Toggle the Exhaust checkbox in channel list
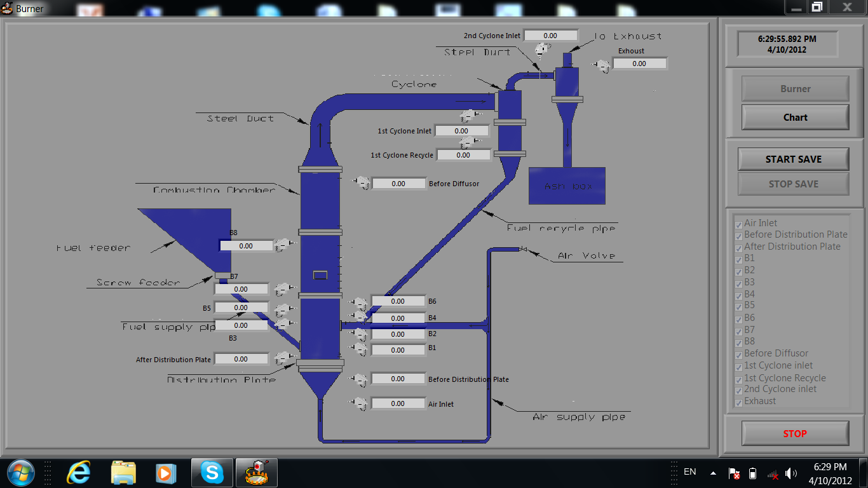868x488 pixels. pos(738,402)
